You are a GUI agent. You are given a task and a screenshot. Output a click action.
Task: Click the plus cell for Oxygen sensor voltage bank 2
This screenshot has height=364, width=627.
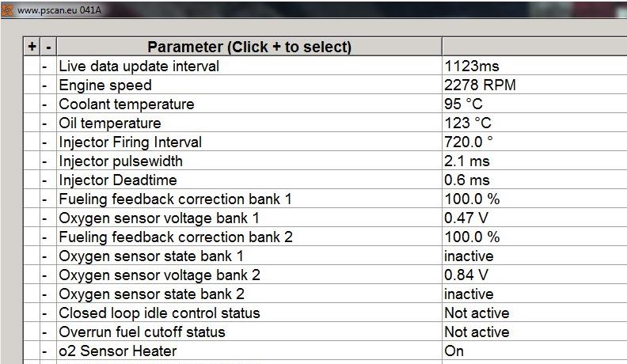[32, 275]
